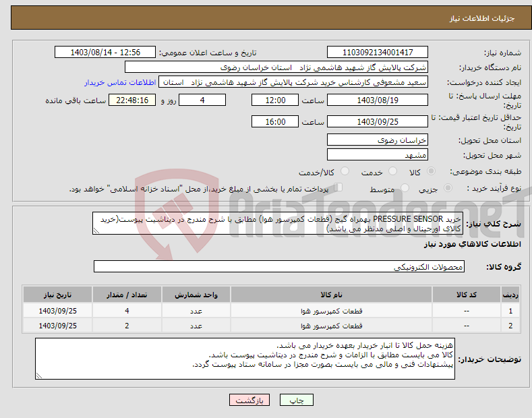Click the اطلاعات کالاهای مورد نیاز heading

(472, 244)
